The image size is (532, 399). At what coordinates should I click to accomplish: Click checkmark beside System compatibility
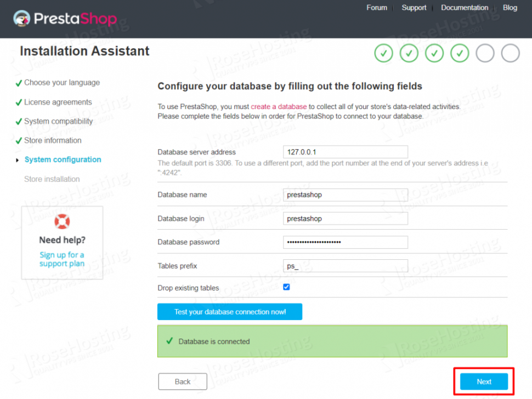pyautogui.click(x=19, y=121)
